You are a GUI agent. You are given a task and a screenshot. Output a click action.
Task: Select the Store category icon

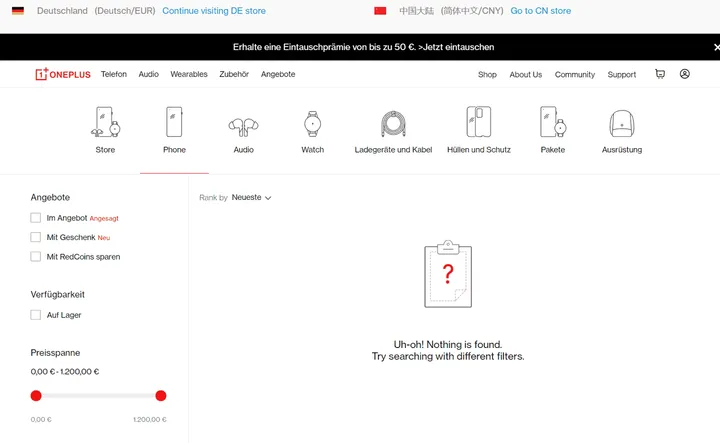pyautogui.click(x=105, y=123)
